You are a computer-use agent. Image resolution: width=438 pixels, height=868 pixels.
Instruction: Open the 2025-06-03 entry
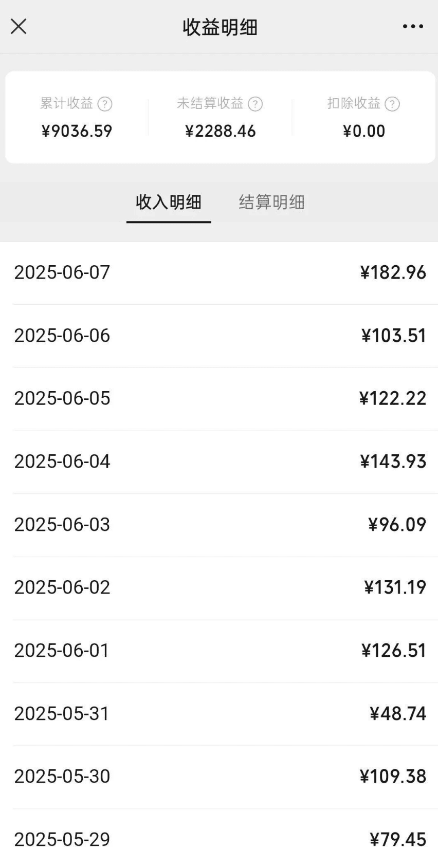[219, 525]
